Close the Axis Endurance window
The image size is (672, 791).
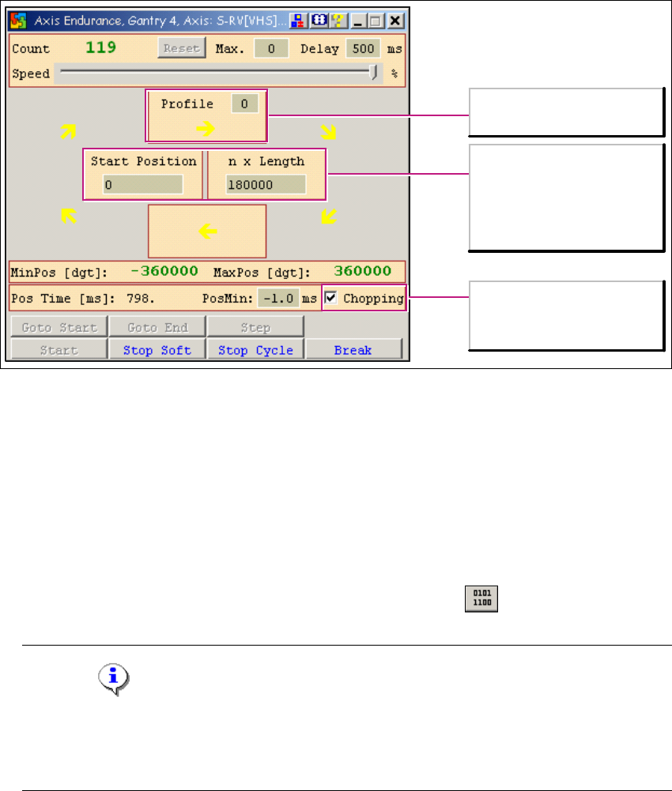click(x=396, y=21)
